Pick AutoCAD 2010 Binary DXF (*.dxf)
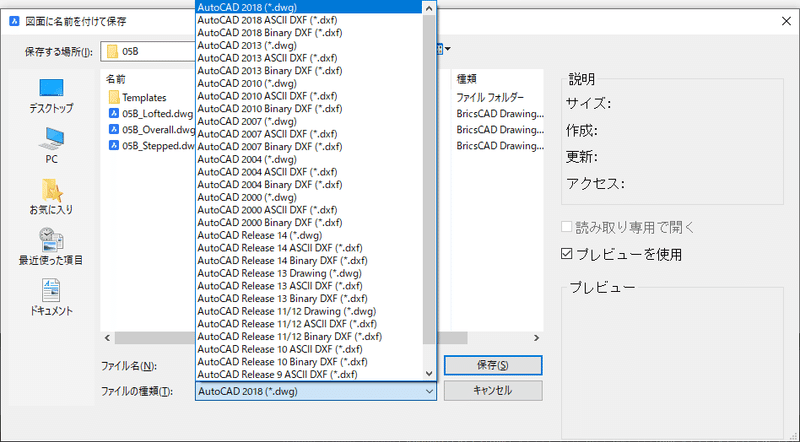Screen dimensions: 800x442 point(309,109)
